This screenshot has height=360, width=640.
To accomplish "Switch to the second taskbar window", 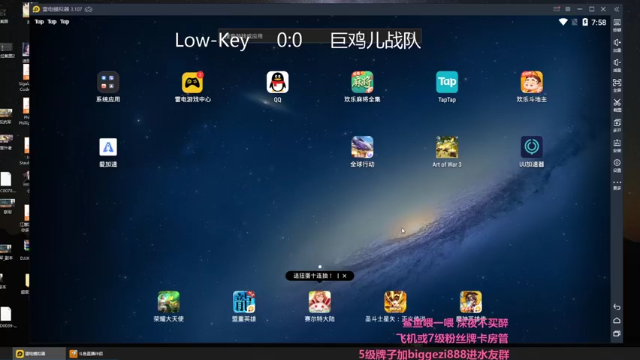I will pos(92,353).
